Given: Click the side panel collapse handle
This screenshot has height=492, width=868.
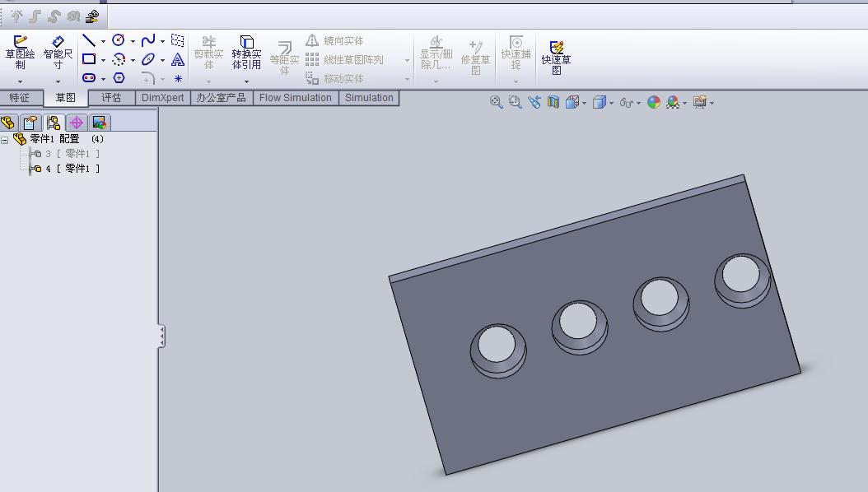Looking at the screenshot, I should pos(161,337).
